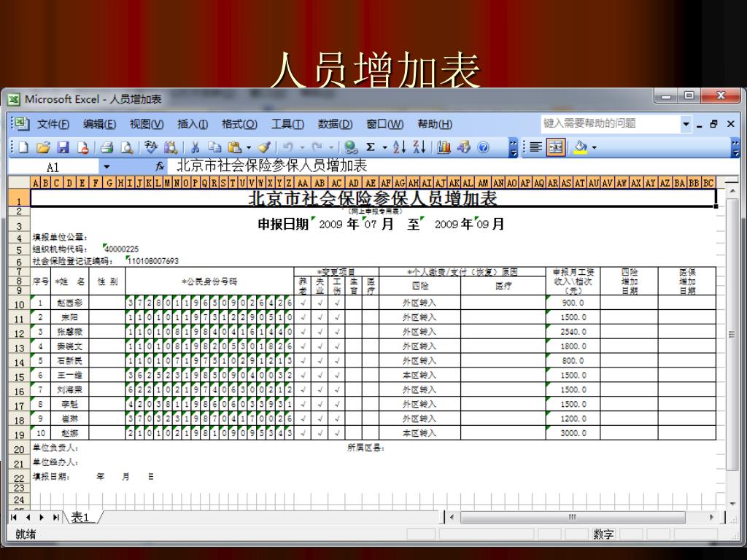The width and height of the screenshot is (747, 560).
Task: Click the Sort Ascending A-Z icon
Action: coord(399,147)
